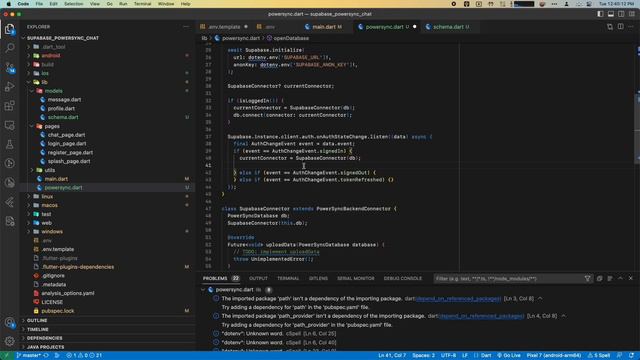Screen dimensions: 640x360
Task: Toggle problems view as tree/table
Action: point(610,278)
